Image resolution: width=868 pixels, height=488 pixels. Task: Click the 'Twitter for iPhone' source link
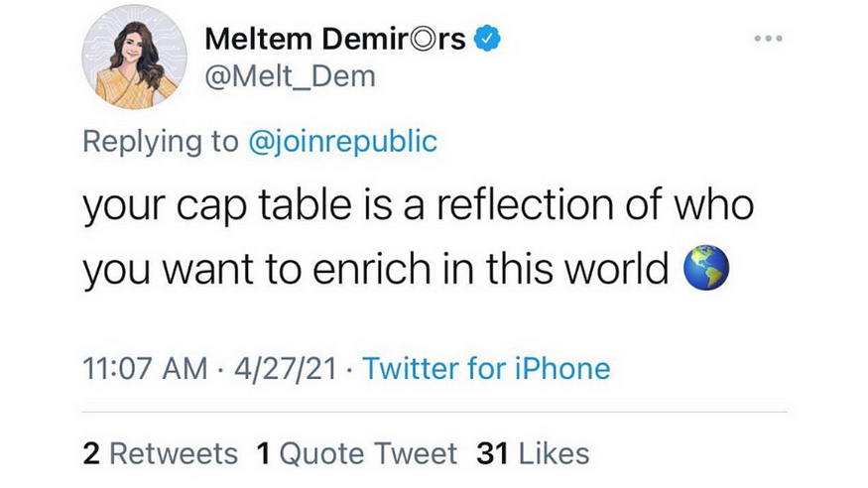tap(486, 369)
